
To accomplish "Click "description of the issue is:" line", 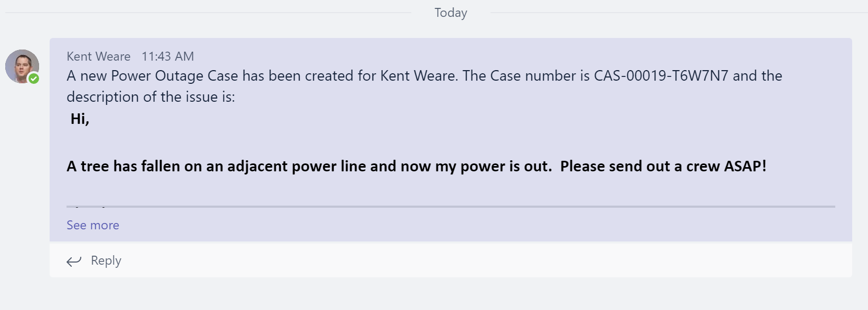I will (151, 97).
